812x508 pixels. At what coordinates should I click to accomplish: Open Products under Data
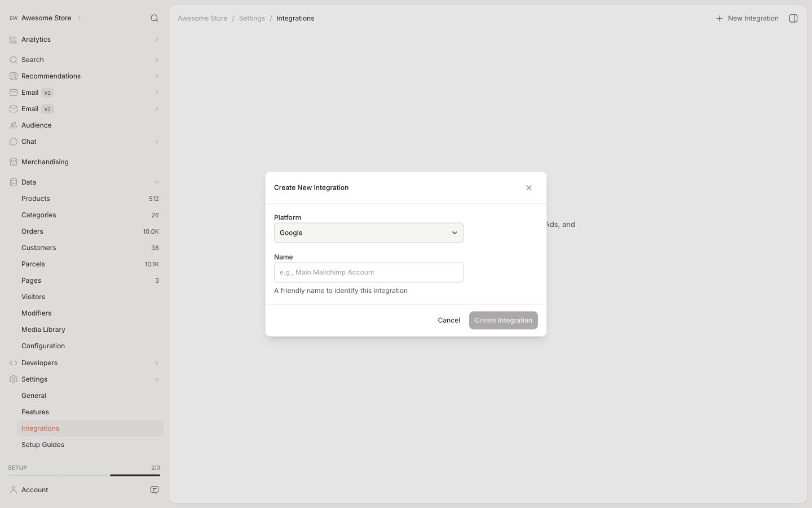coord(90,199)
